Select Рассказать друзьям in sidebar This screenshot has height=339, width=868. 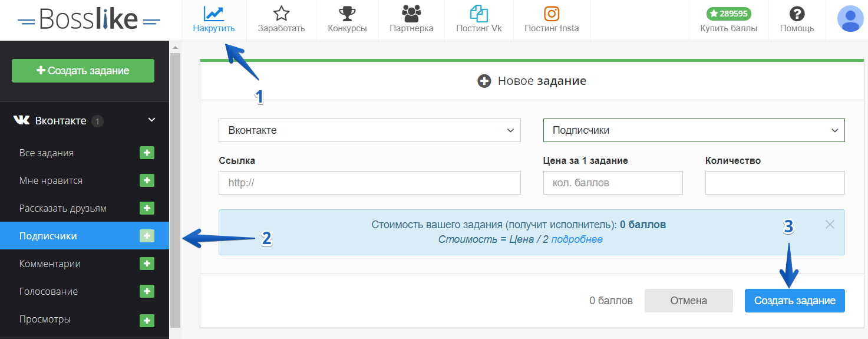pos(63,208)
